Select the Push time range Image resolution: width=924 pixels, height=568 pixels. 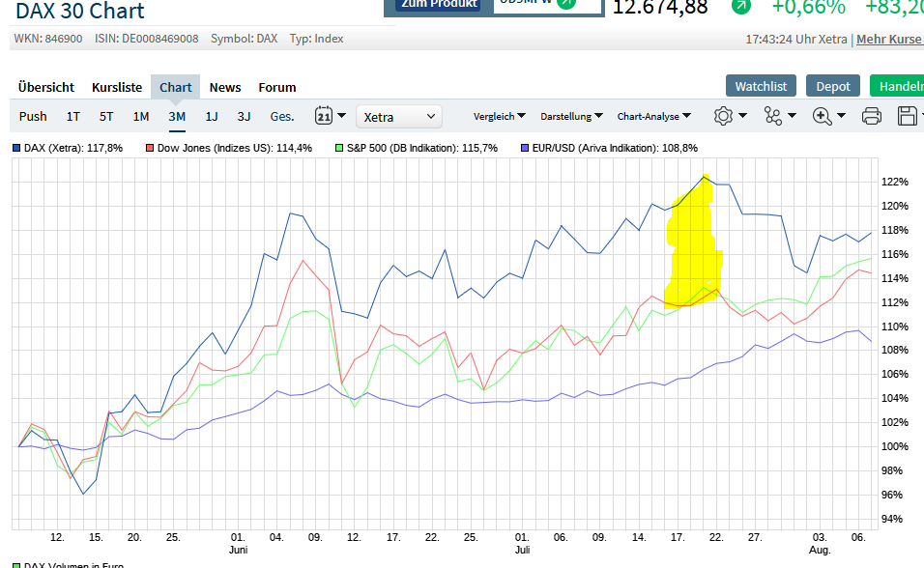tap(33, 116)
